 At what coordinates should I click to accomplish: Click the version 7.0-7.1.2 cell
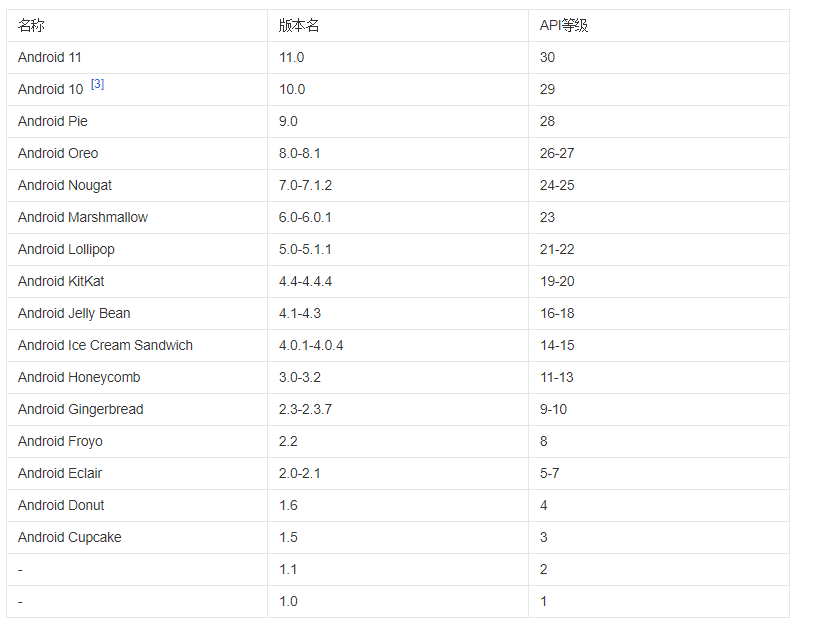[x=305, y=186]
